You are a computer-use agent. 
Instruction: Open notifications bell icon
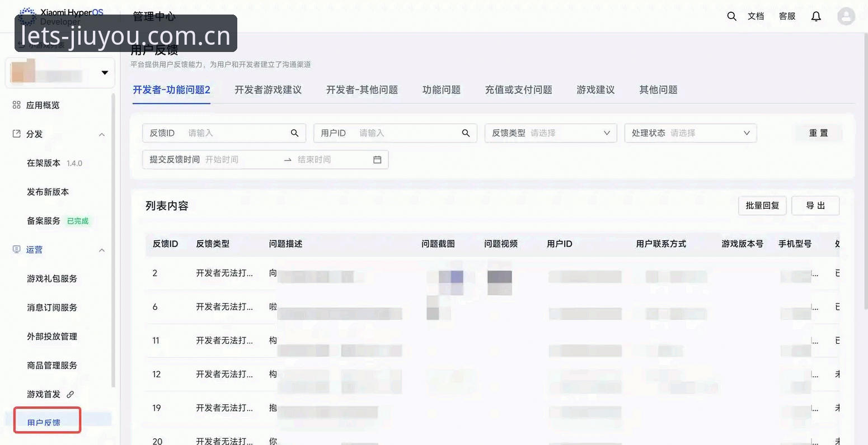[x=816, y=16]
